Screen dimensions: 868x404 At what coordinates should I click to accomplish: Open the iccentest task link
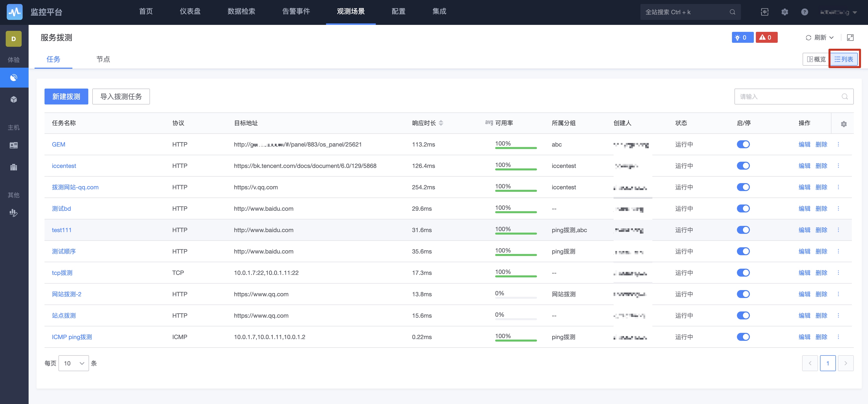tap(64, 165)
